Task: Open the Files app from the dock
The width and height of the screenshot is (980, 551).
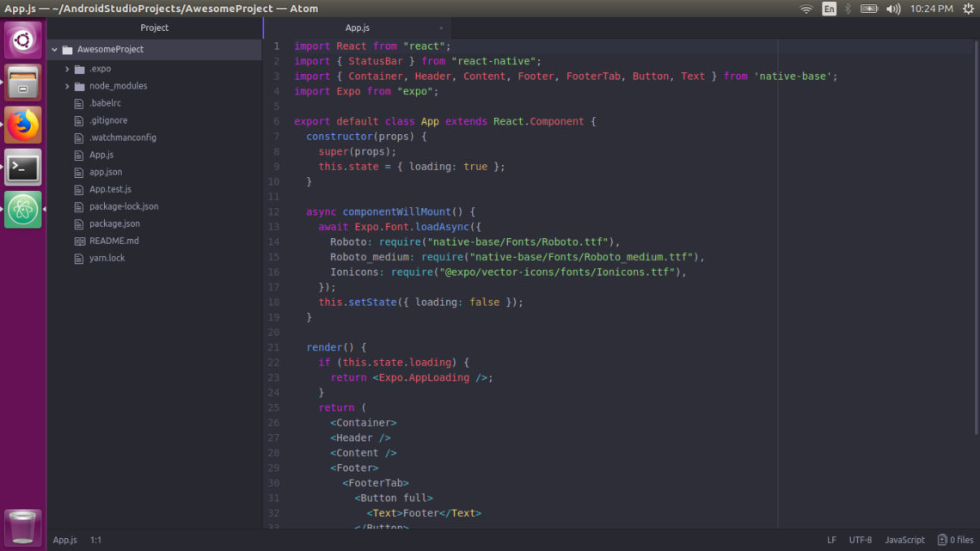Action: click(x=21, y=82)
